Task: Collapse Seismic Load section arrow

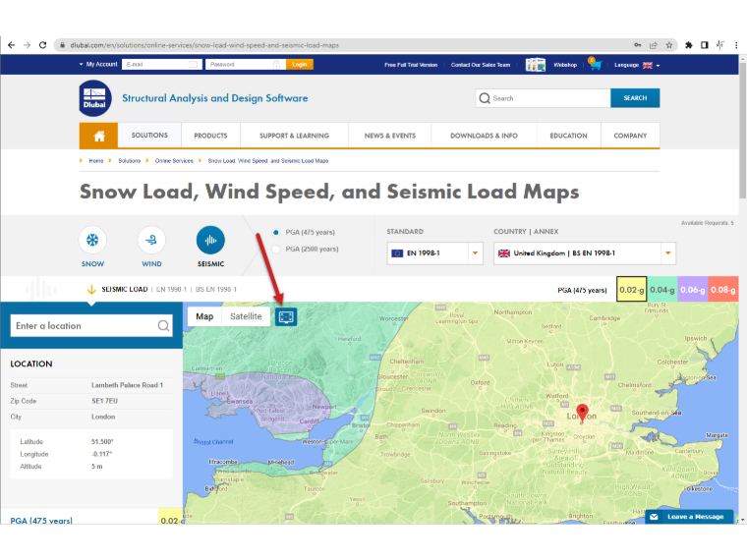Action: click(91, 290)
